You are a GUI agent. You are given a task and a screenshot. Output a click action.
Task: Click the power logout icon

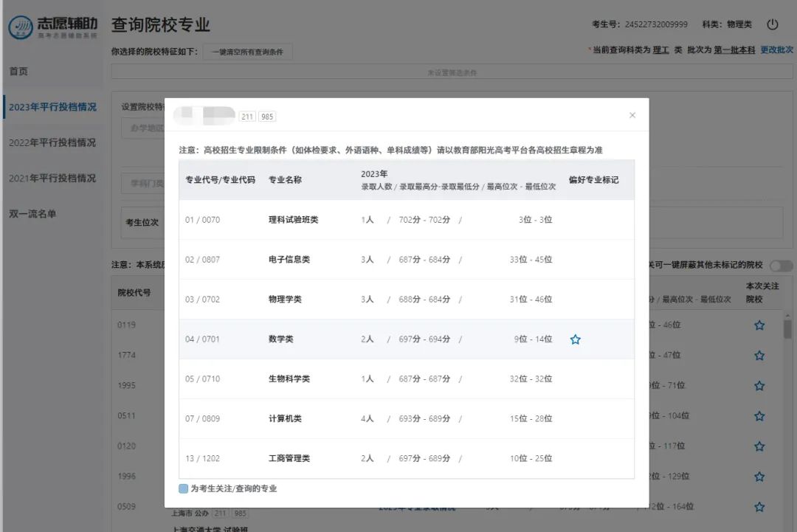point(773,24)
